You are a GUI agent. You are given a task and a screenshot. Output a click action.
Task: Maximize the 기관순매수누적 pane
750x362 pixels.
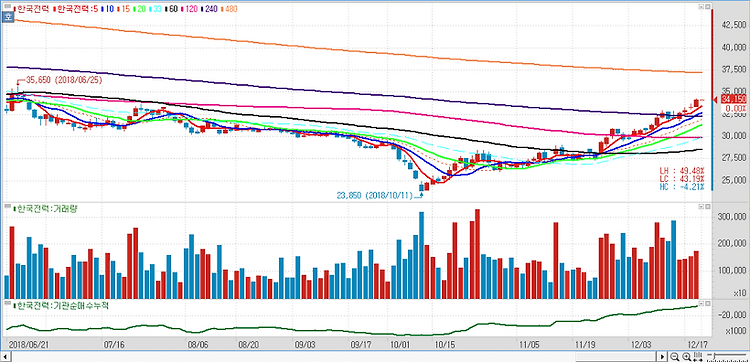(701, 304)
